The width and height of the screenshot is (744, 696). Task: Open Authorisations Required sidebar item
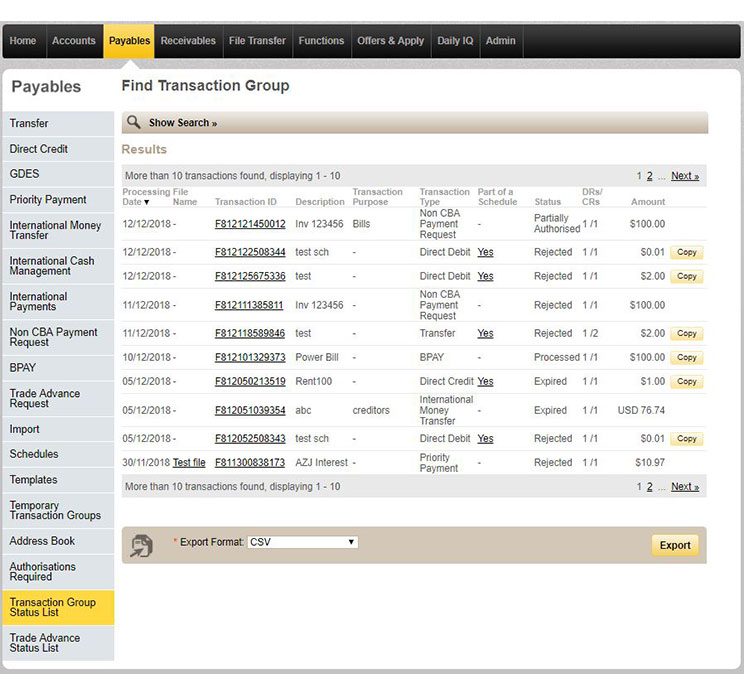click(58, 572)
